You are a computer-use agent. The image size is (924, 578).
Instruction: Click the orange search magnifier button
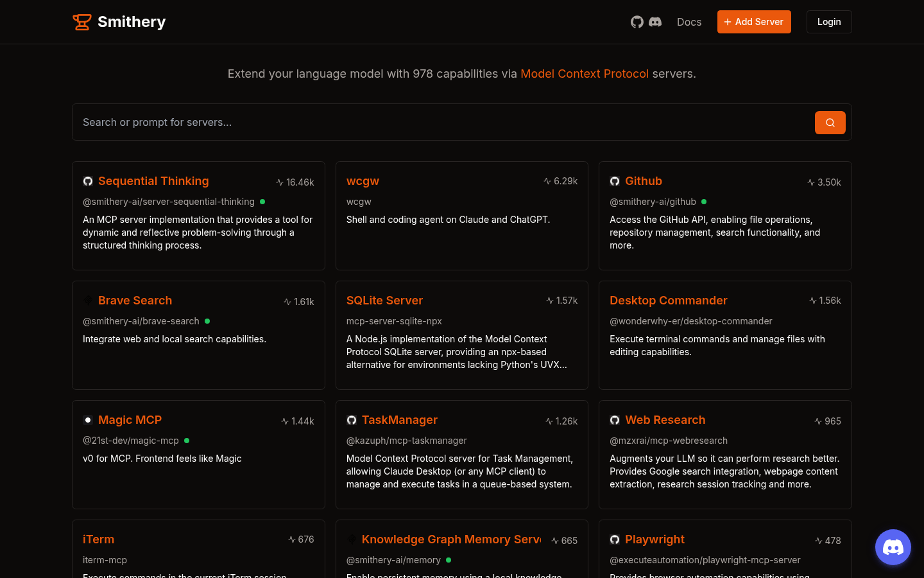click(x=830, y=123)
